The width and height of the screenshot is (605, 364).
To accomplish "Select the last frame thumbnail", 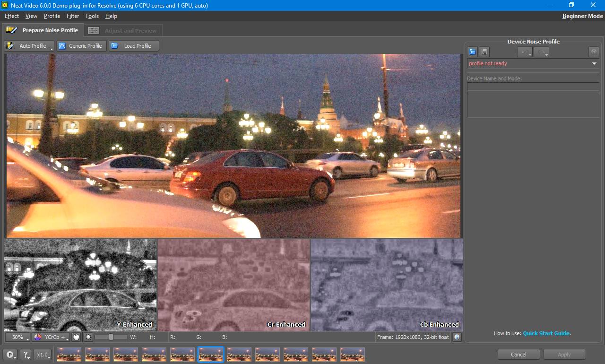I will pos(353,355).
